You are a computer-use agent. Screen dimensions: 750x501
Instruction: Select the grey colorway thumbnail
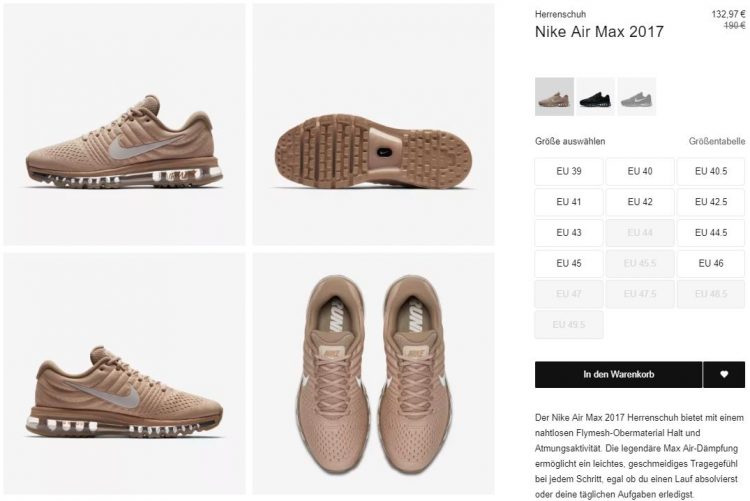(x=637, y=97)
